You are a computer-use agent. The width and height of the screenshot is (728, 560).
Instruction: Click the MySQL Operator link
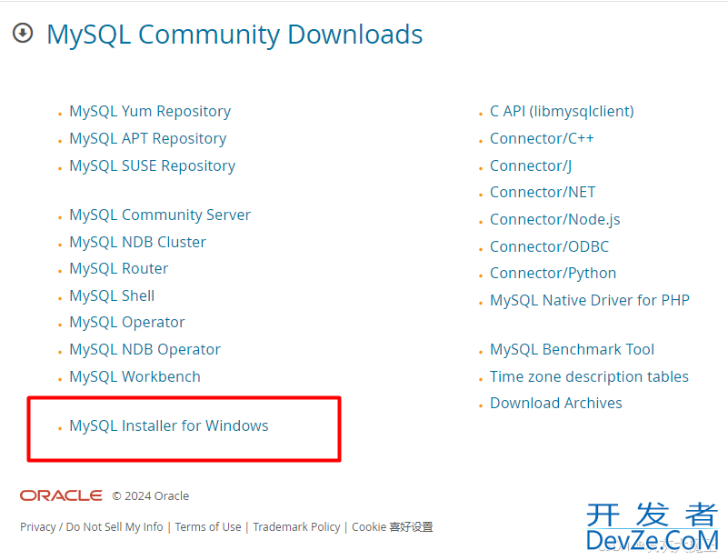[126, 323]
